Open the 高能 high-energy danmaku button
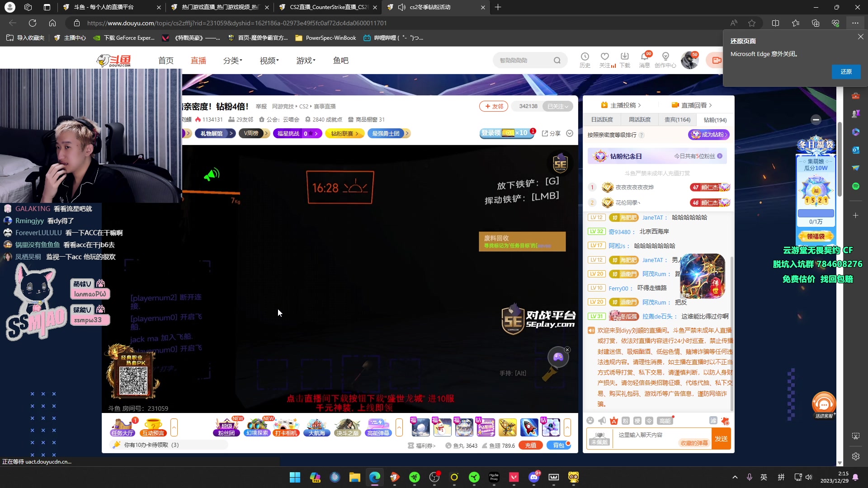Screen dimensions: 868x488 (x=665, y=421)
